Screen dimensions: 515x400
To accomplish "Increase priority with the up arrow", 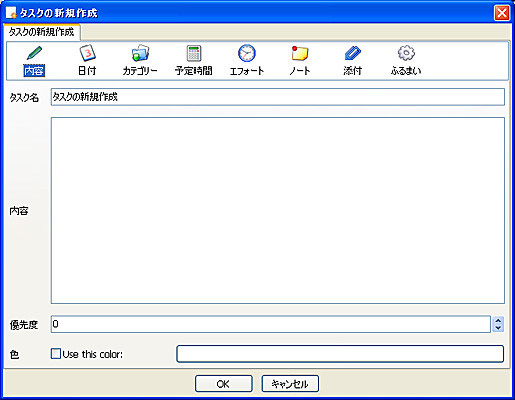I will pos(498,321).
